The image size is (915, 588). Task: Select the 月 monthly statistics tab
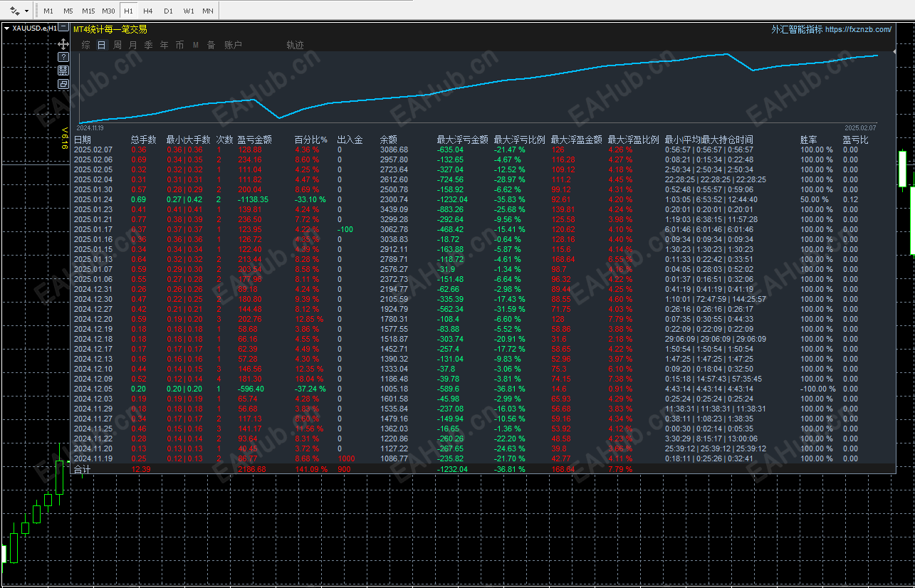133,45
